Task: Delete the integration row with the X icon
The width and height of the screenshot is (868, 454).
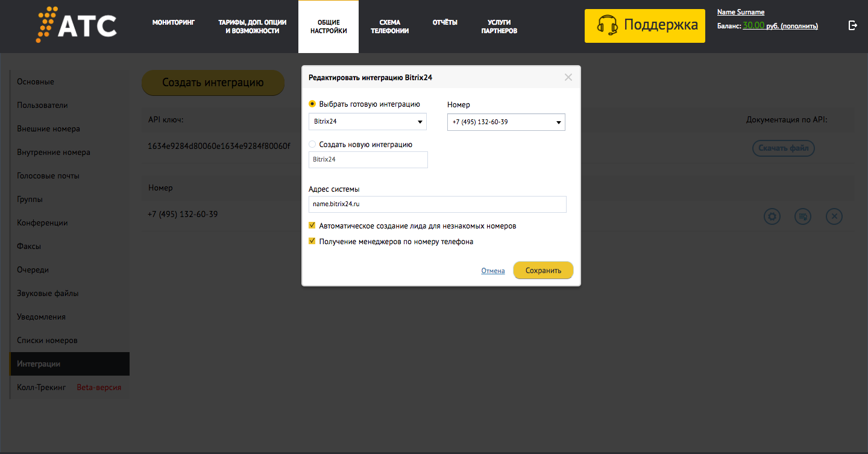Action: coord(834,216)
